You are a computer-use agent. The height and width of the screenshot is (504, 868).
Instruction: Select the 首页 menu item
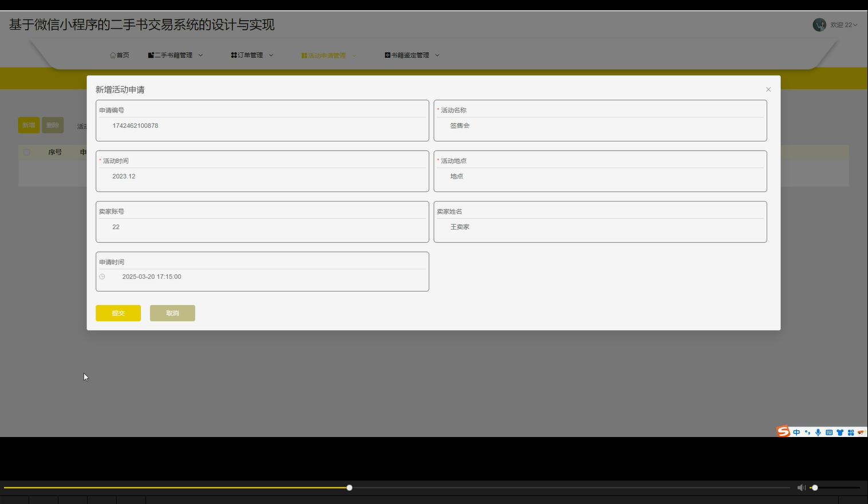[x=120, y=54]
